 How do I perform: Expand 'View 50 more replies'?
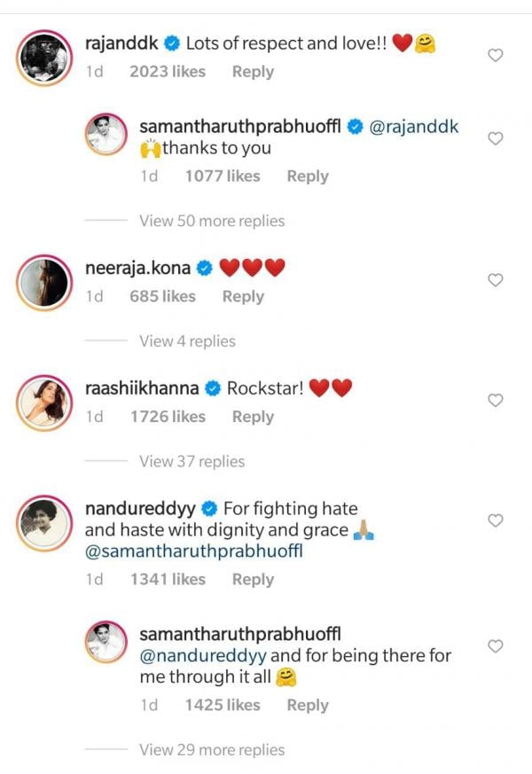[212, 221]
